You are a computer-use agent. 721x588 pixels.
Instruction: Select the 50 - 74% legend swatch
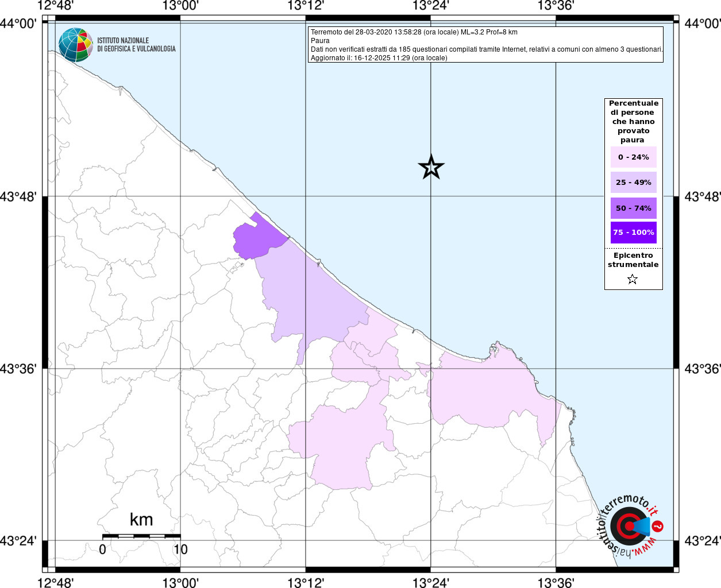[x=633, y=208]
